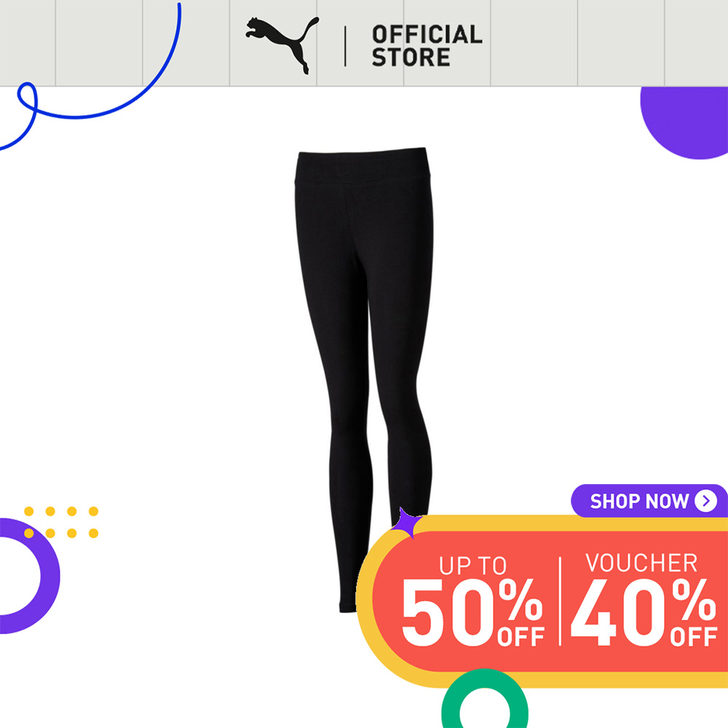
Task: Click the large 40% voucher number
Action: pos(644,612)
